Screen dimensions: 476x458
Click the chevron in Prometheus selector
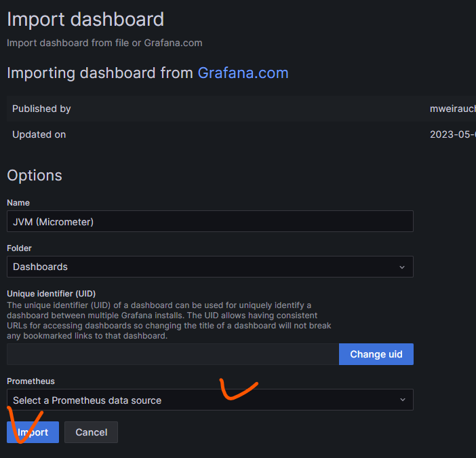click(403, 400)
